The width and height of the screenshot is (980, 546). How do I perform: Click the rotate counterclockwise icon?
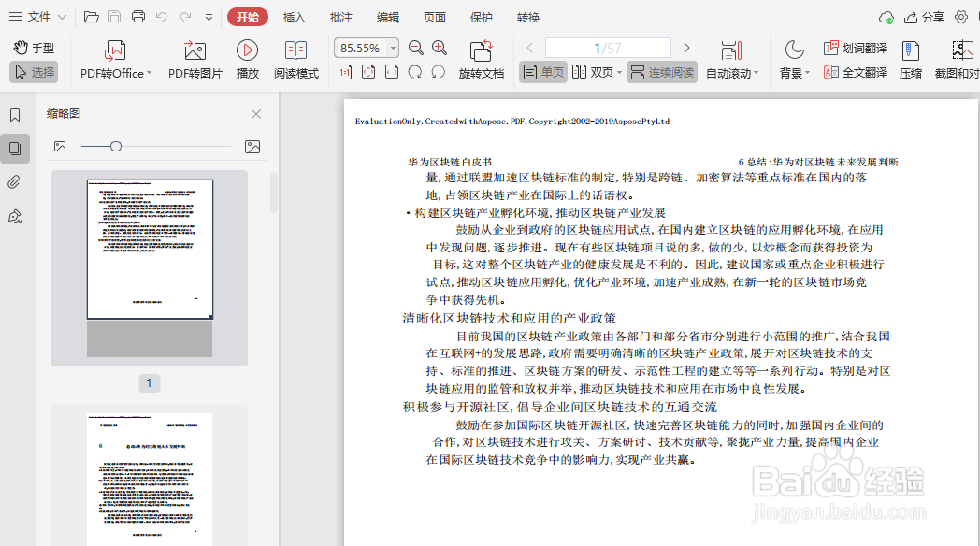439,73
